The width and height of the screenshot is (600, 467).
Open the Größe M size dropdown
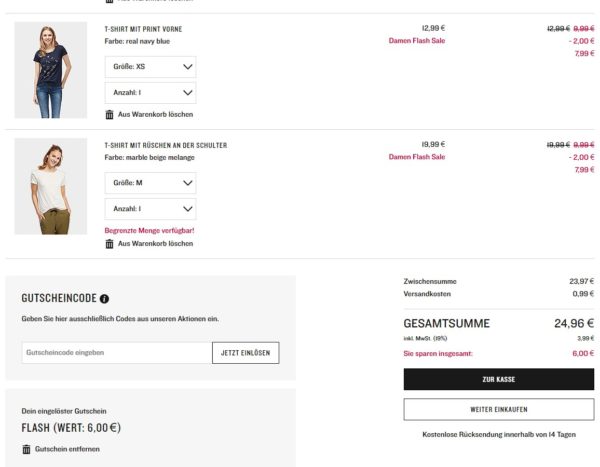[x=150, y=184]
